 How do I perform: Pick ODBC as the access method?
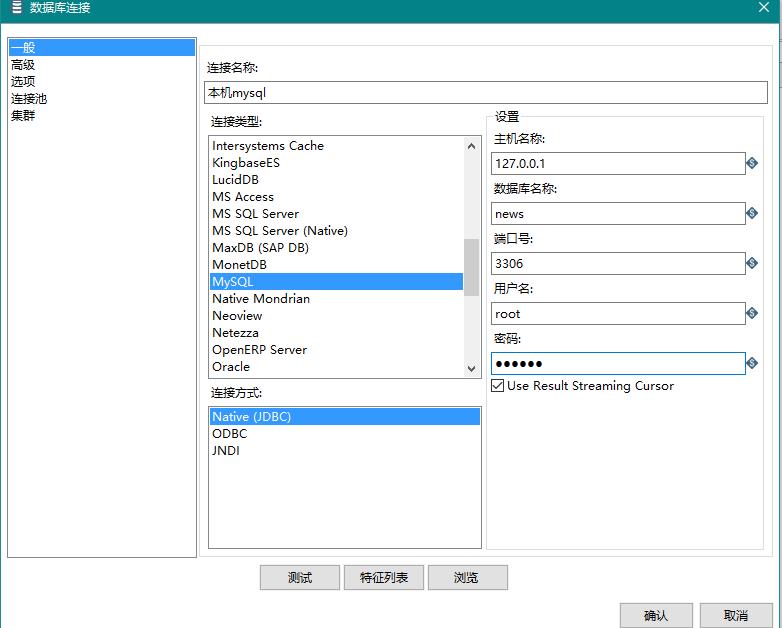(229, 434)
